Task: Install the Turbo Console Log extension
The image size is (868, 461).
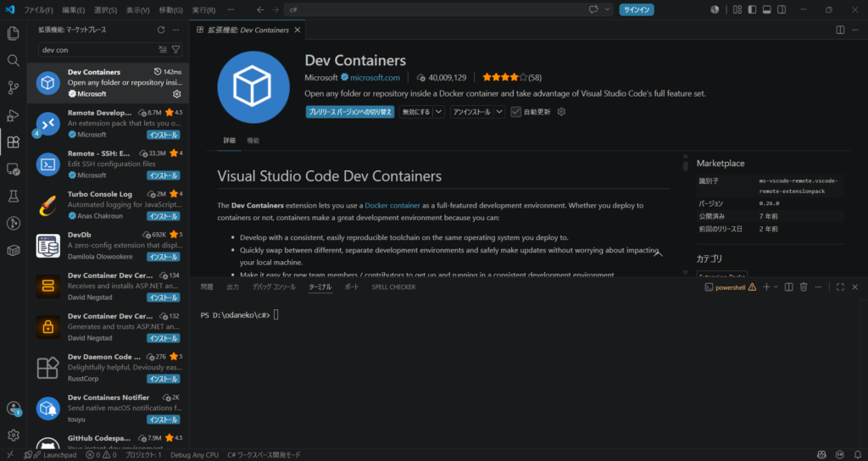Action: [164, 216]
